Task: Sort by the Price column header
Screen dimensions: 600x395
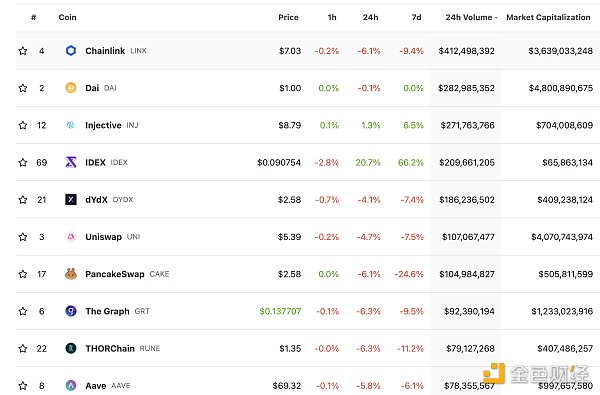Action: click(288, 17)
